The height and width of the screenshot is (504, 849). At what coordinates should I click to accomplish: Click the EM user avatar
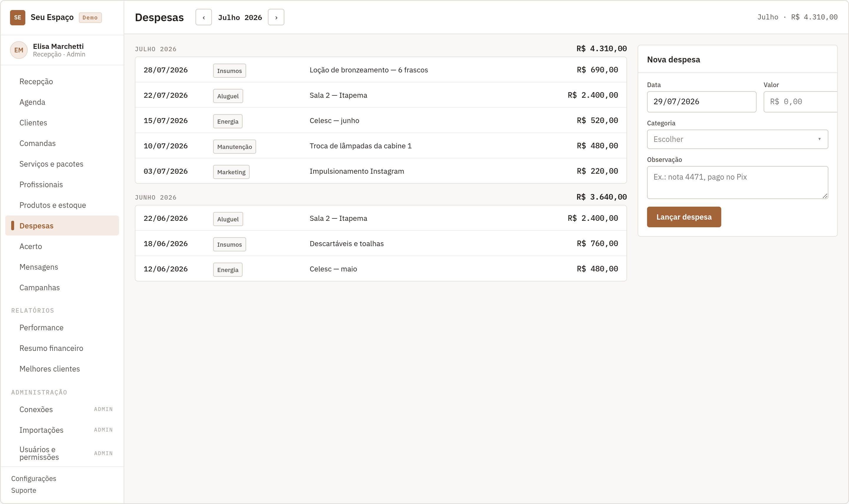coord(19,50)
